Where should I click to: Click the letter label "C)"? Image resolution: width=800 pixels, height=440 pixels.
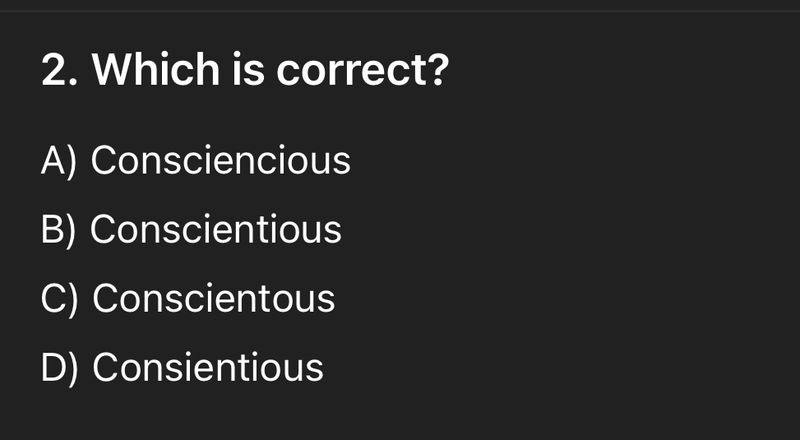point(59,299)
